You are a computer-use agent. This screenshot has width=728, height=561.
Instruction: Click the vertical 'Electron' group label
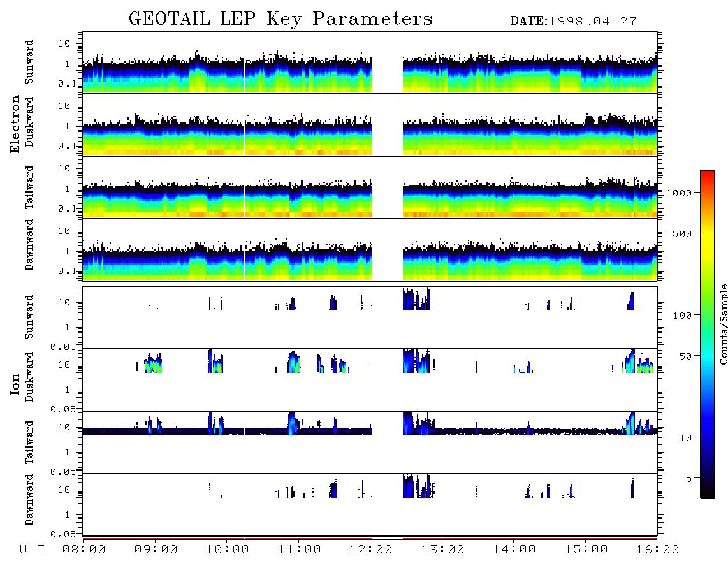(x=15, y=124)
